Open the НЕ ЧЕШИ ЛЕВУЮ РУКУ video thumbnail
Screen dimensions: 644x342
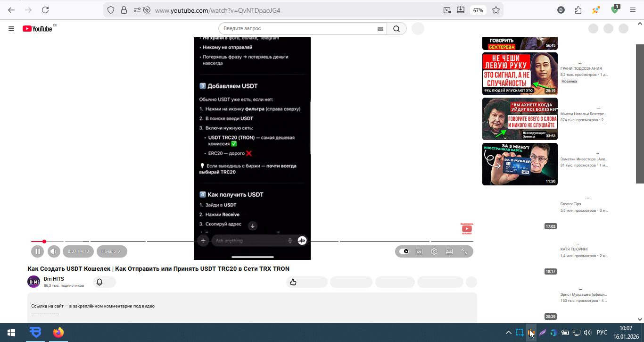coord(520,73)
